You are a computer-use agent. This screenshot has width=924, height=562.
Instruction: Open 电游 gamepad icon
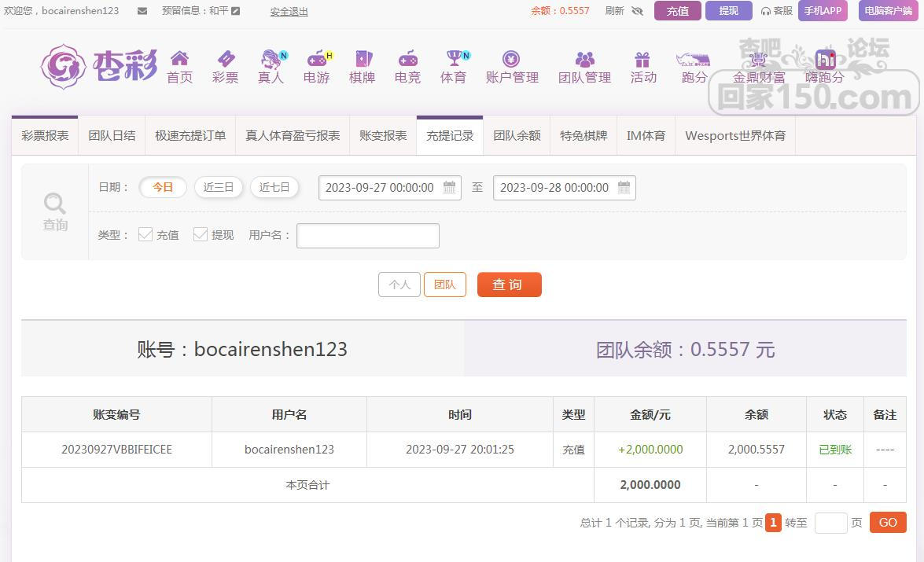click(x=318, y=58)
